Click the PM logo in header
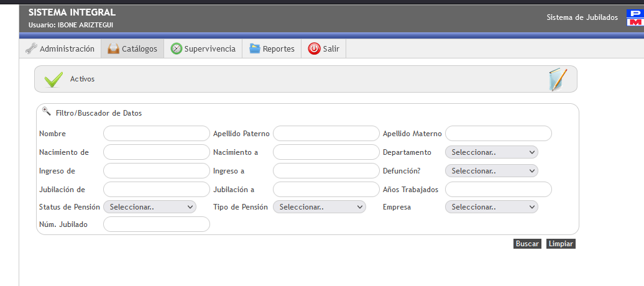Viewport: 644px width, 286px height. click(635, 17)
